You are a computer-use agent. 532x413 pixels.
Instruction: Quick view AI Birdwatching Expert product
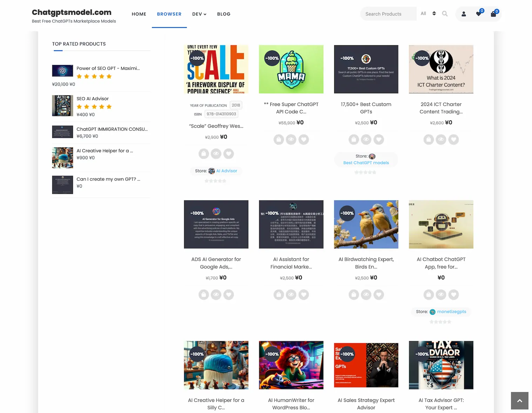(x=366, y=294)
